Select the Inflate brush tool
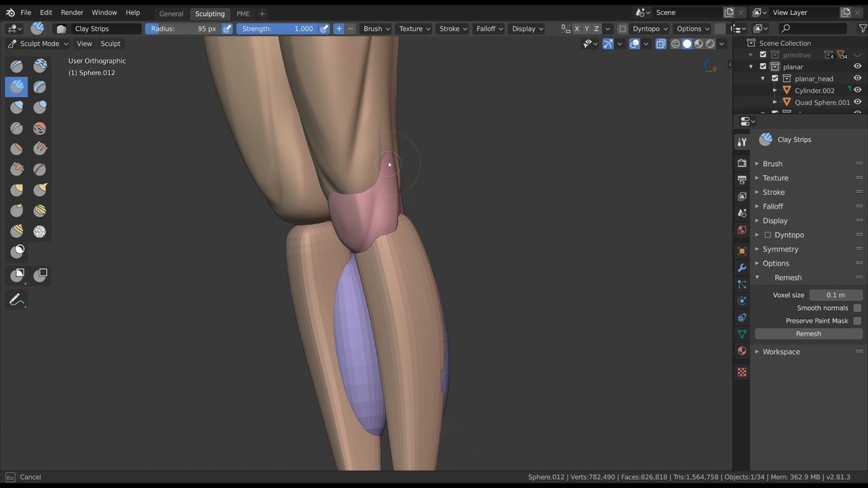The width and height of the screenshot is (868, 488). [17, 107]
